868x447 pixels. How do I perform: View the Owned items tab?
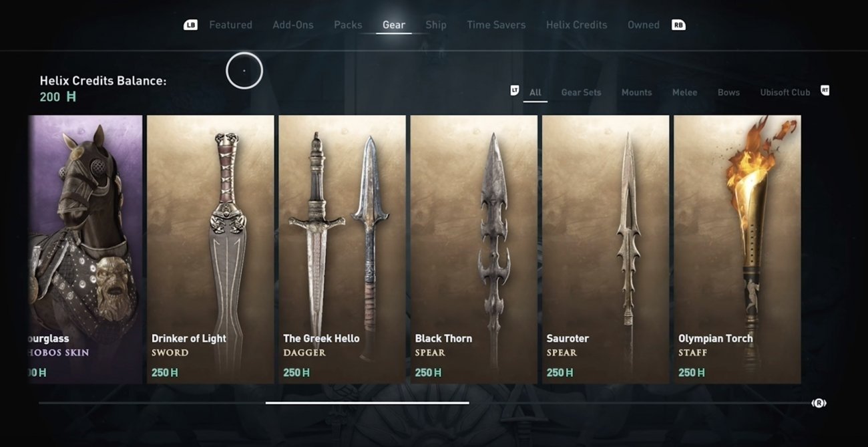(644, 25)
